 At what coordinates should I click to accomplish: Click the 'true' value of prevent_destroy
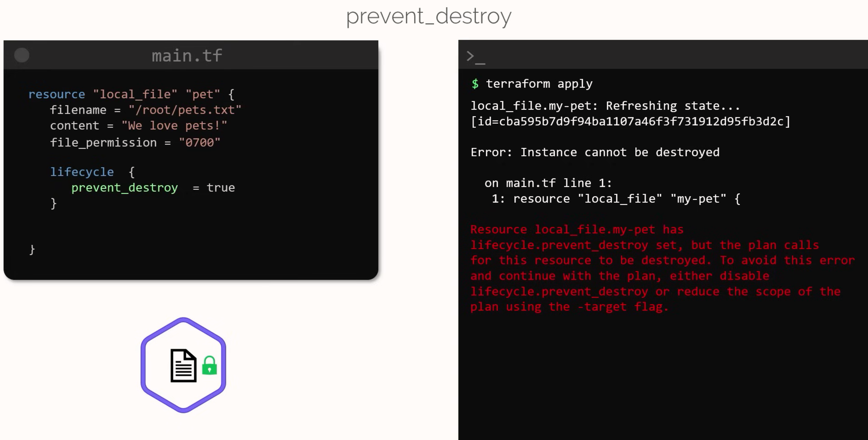coord(221,188)
